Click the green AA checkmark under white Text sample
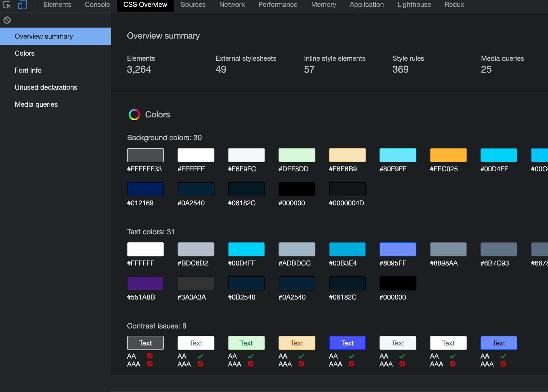This screenshot has width=548, height=392. (x=201, y=356)
